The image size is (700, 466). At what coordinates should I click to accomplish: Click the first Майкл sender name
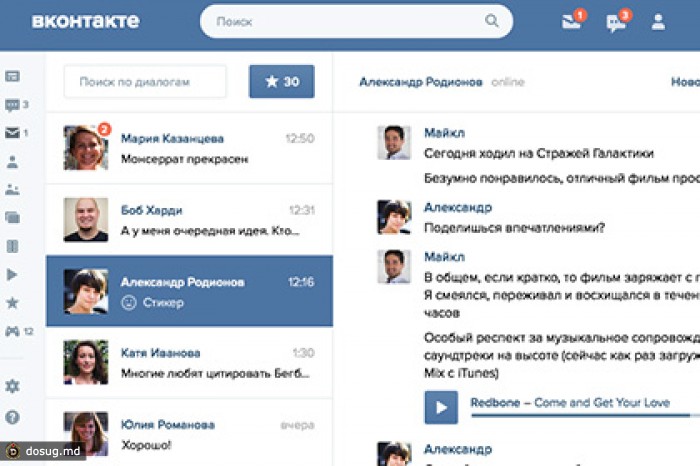point(444,133)
